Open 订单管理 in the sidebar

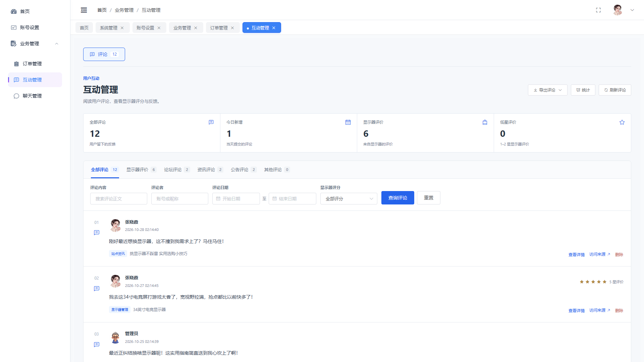35,64
